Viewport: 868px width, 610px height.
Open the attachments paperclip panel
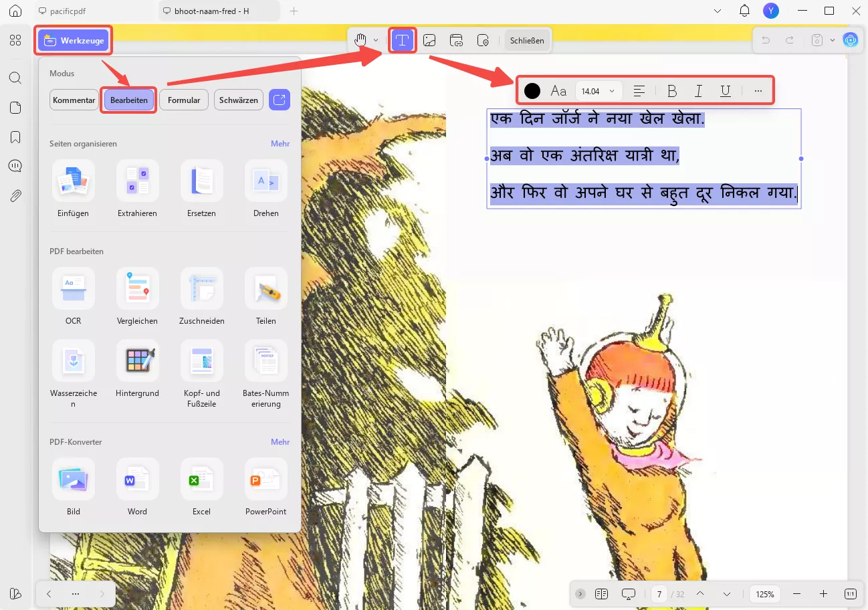[15, 195]
